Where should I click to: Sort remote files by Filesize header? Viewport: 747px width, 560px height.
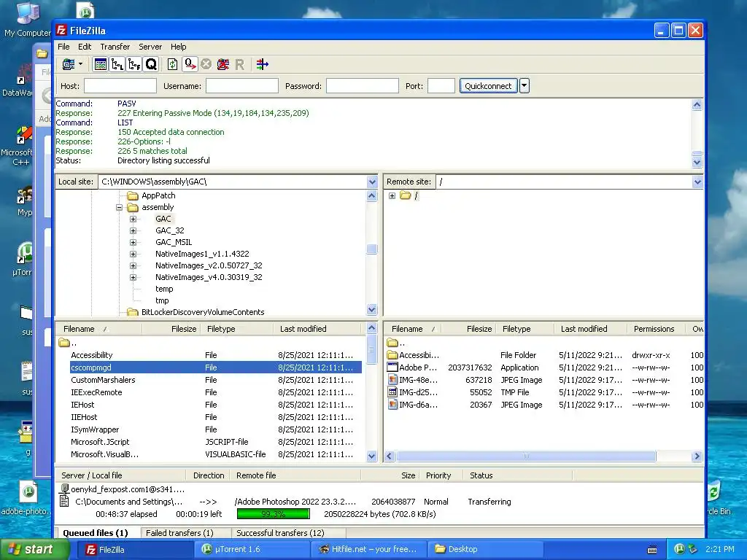[469, 329]
